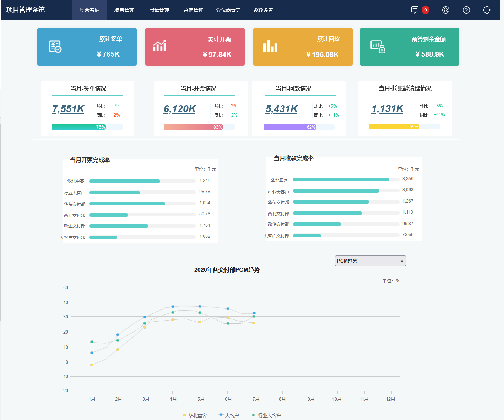
Task: Click the 累计签单 document icon
Action: click(x=55, y=47)
